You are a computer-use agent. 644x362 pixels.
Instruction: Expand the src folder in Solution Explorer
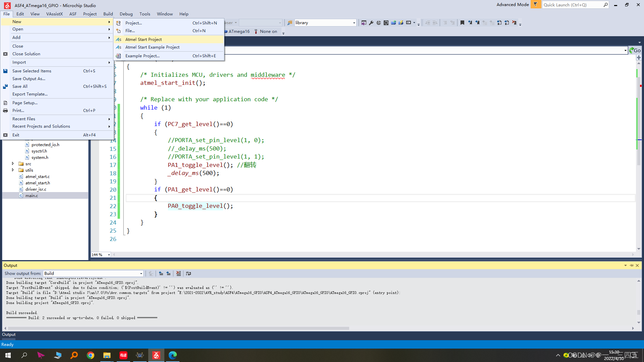pos(13,164)
